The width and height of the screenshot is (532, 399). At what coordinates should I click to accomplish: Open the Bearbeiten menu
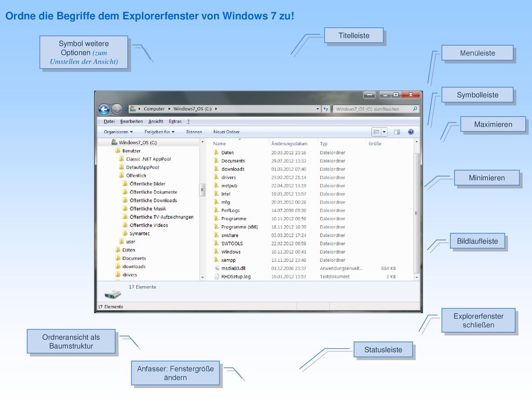pos(131,122)
